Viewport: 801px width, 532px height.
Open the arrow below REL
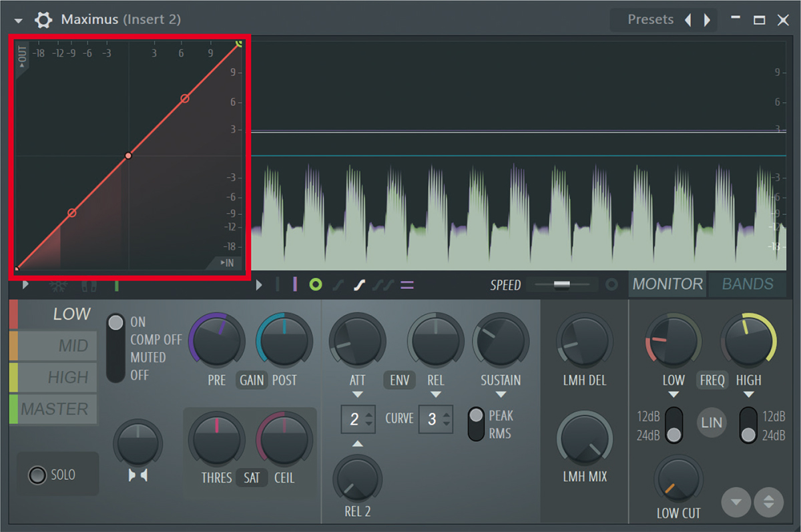436,395
